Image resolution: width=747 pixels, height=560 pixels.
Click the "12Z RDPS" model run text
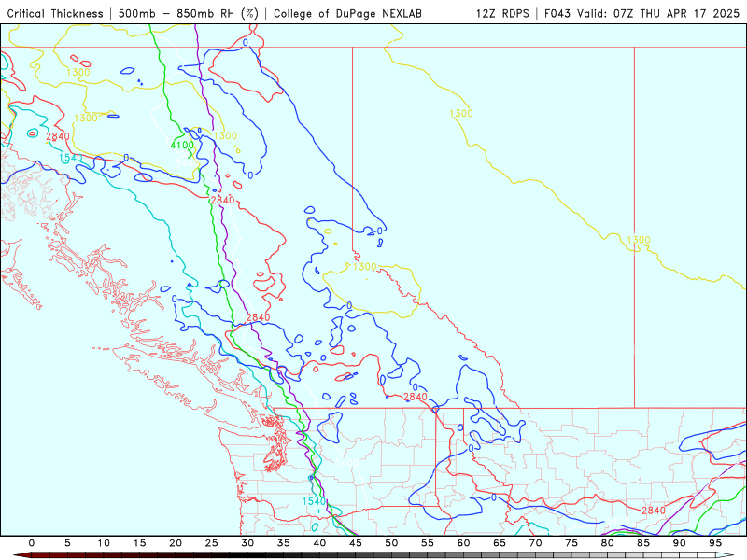pyautogui.click(x=502, y=13)
